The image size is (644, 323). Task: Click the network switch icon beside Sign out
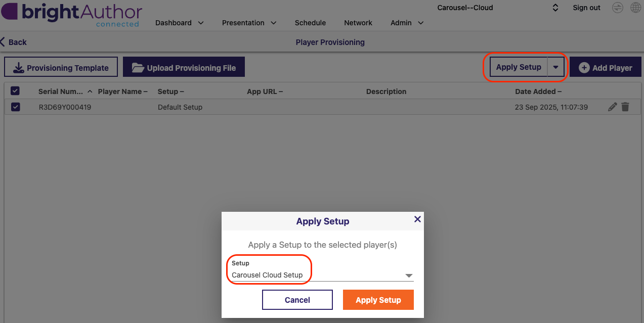pyautogui.click(x=617, y=8)
